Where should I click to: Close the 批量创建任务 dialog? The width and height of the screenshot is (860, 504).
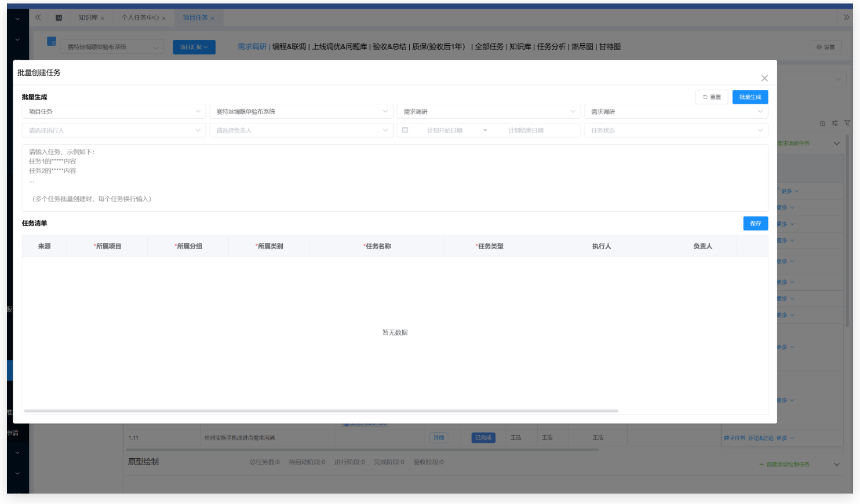(764, 78)
